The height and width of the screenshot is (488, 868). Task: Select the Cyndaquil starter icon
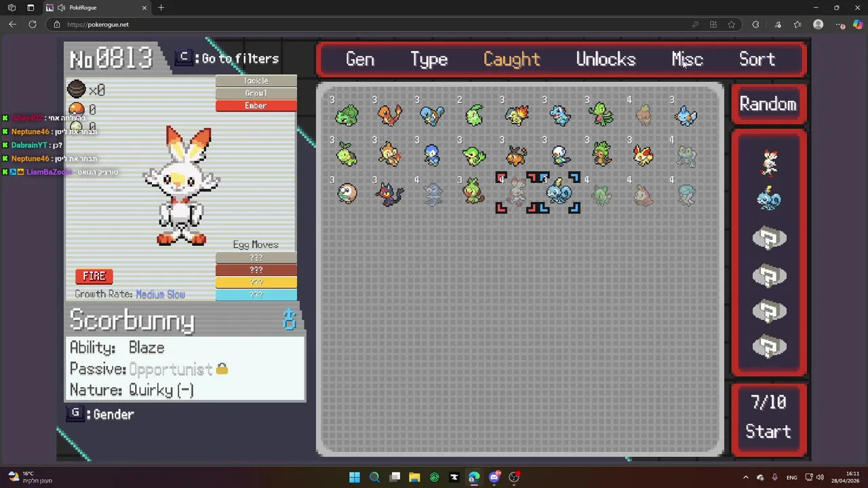(x=517, y=115)
